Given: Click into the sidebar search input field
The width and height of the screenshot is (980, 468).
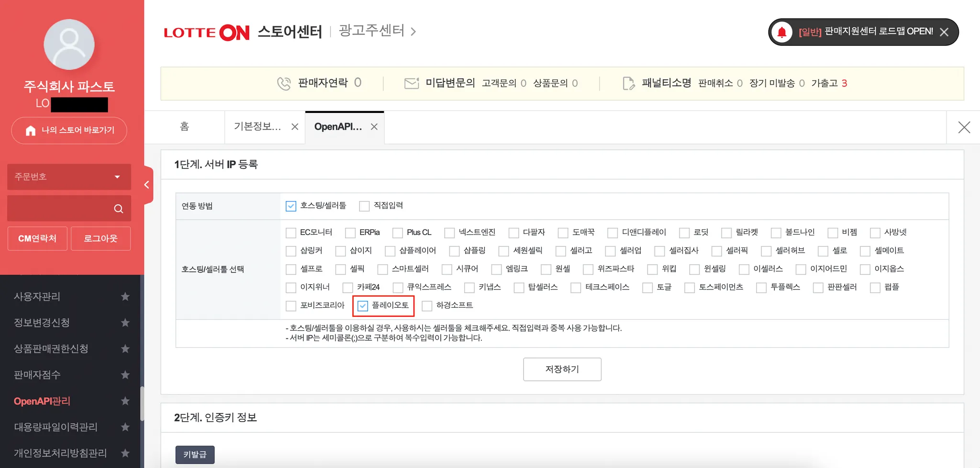Looking at the screenshot, I should pos(60,209).
